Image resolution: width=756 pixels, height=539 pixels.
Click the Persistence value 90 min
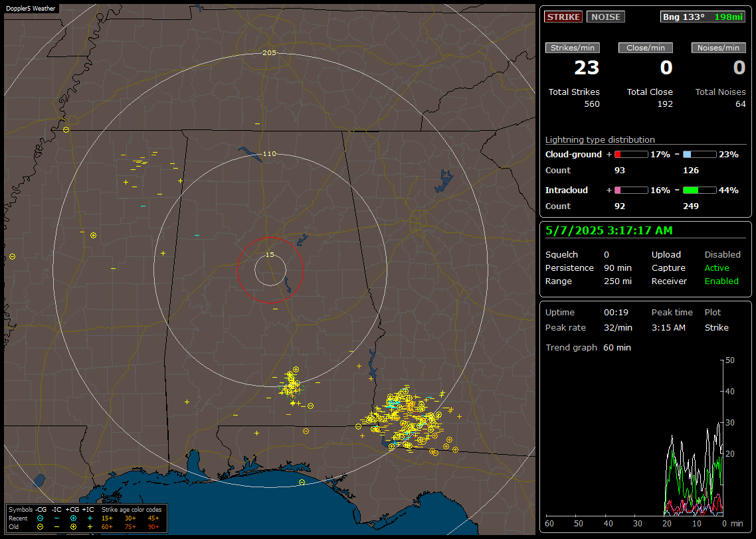tap(618, 268)
